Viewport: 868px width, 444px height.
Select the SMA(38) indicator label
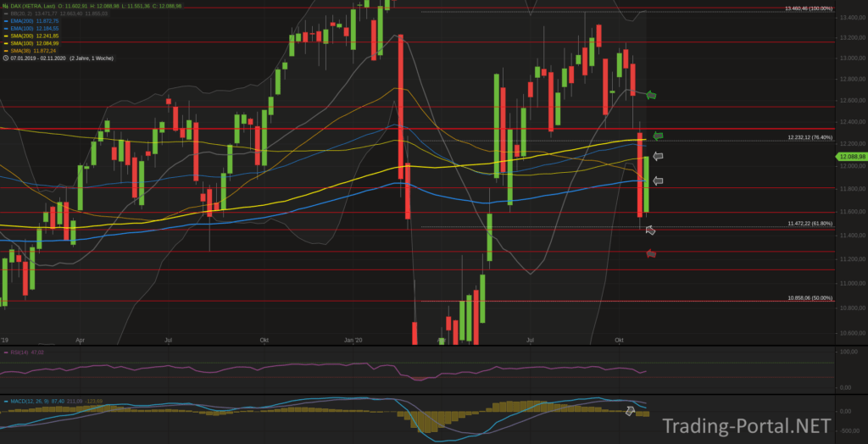click(20, 50)
